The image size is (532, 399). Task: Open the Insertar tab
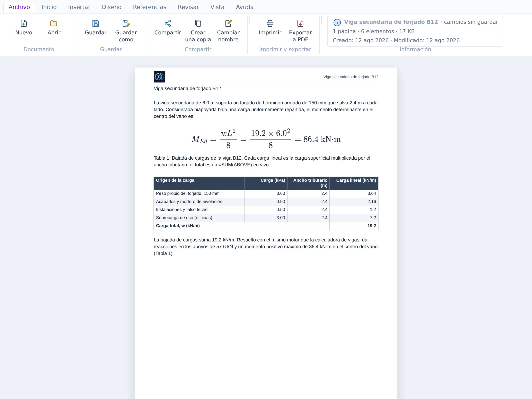coord(79,7)
